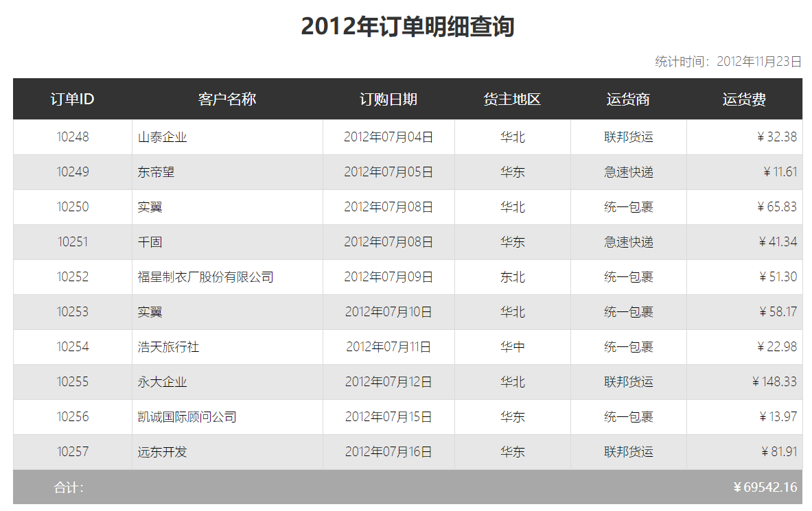Viewport: 812px width, 511px height.
Task: Click region 华中 in order 10254 row
Action: [x=513, y=347]
